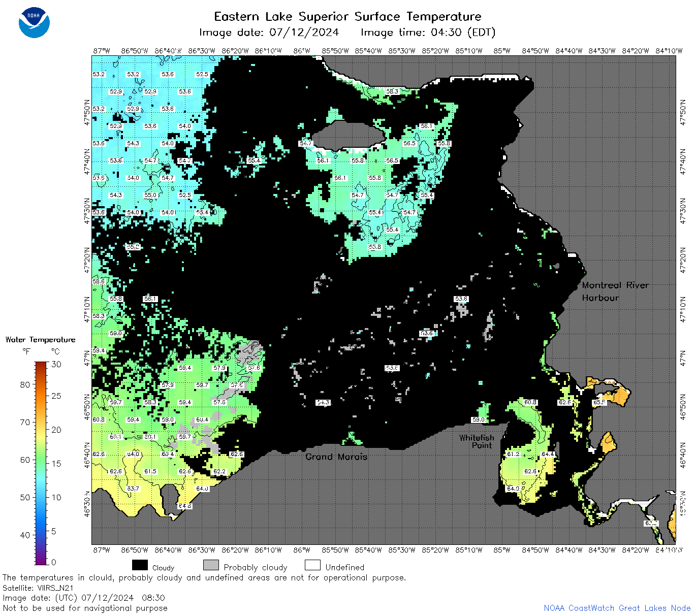This screenshot has width=696, height=616.
Task: Click the Undefined legend label text
Action: tap(345, 567)
